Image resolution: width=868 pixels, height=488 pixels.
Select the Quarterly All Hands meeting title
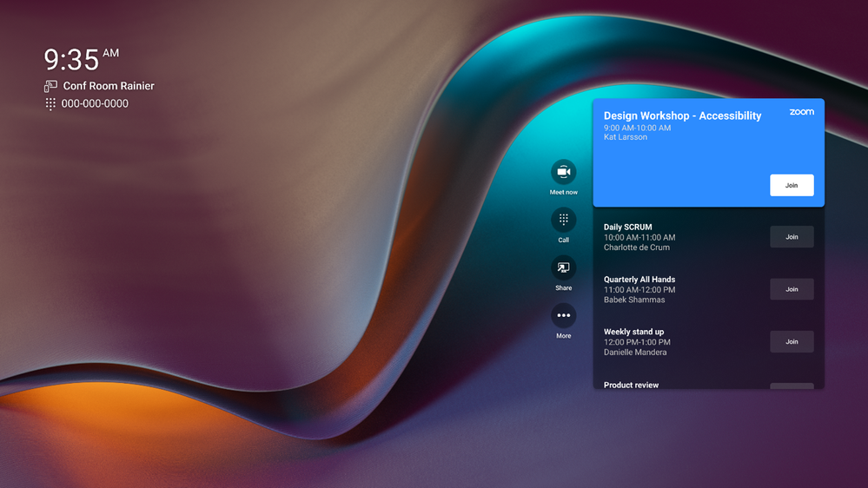(639, 280)
